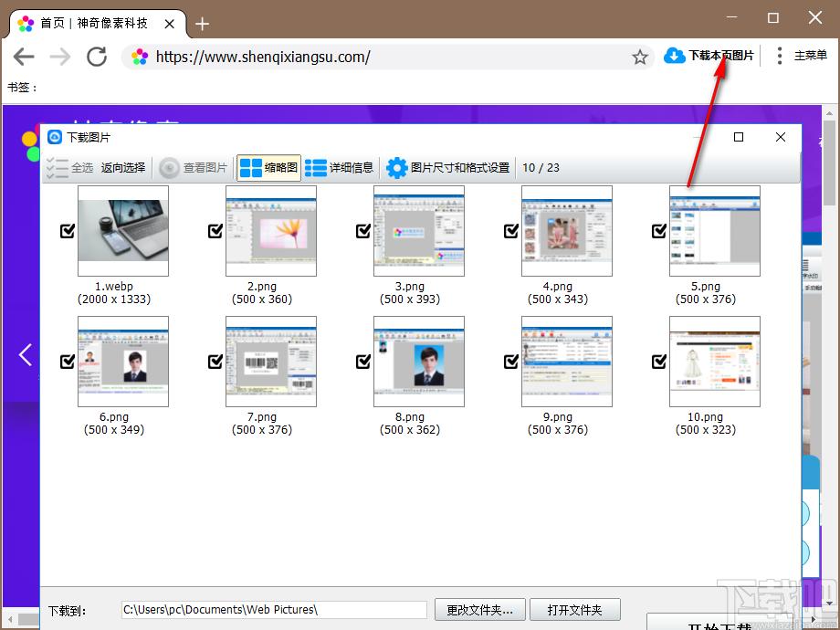Open 图片尺寸和格式设置 settings
The height and width of the screenshot is (630, 840).
pyautogui.click(x=448, y=168)
